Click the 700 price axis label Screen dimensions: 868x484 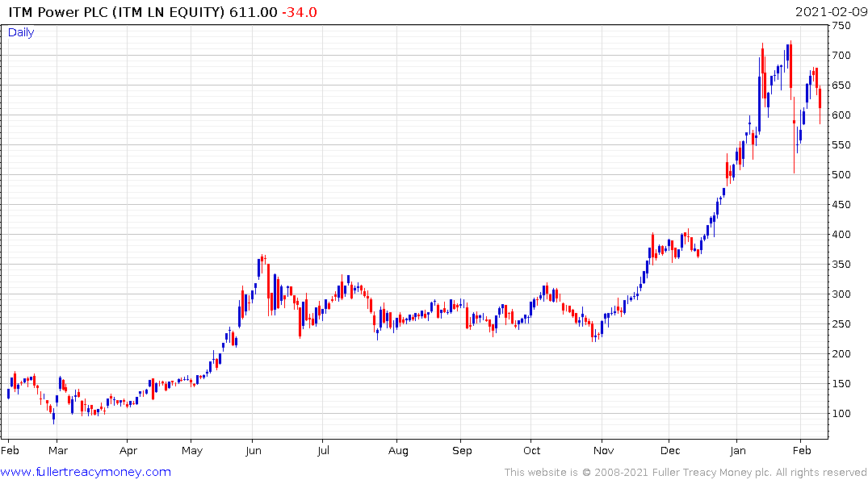click(841, 56)
